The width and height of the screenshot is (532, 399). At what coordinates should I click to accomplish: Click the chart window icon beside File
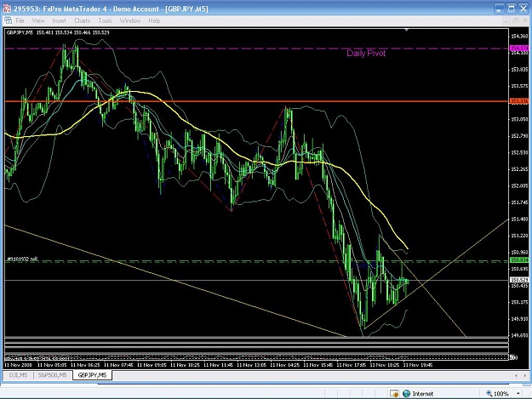[x=9, y=20]
